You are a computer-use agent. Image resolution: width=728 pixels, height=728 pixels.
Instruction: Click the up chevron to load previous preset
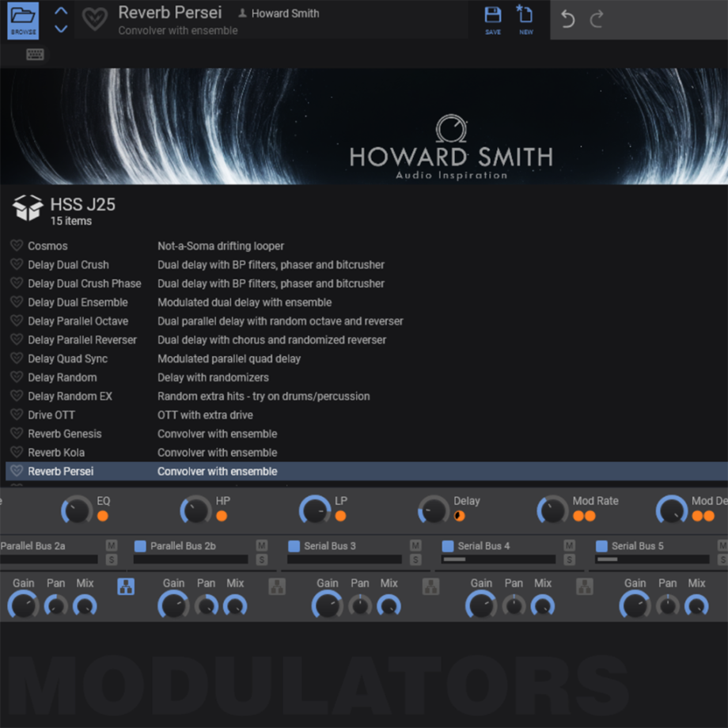coord(60,11)
